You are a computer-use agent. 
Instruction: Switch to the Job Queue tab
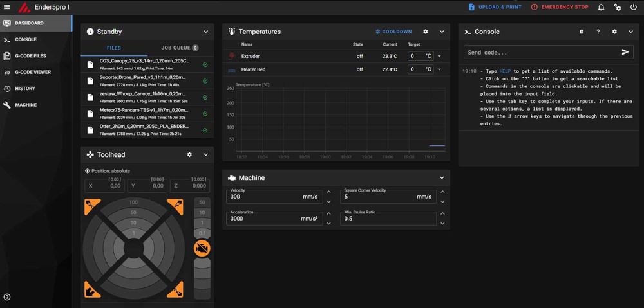pyautogui.click(x=180, y=48)
